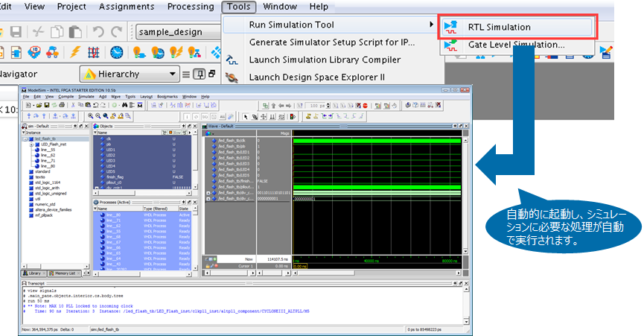Click the cut scissors icon in Quartus
This screenshot has width=644, height=336.
(38, 31)
